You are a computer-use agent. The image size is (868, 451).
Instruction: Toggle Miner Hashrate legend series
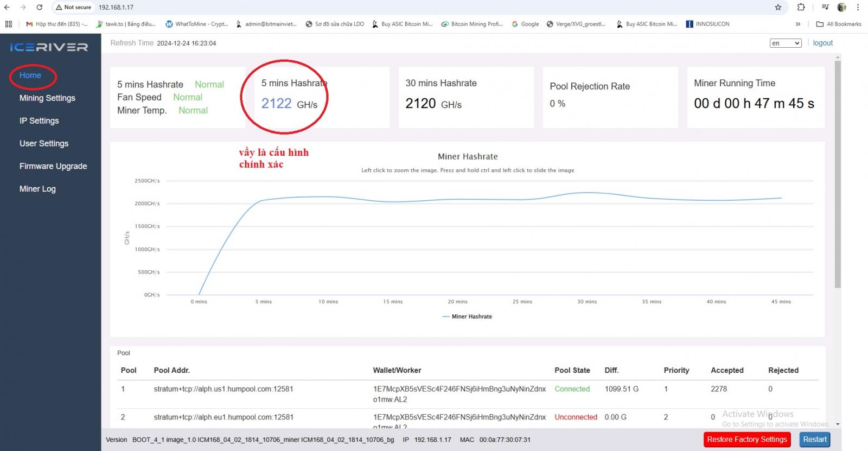pyautogui.click(x=467, y=316)
